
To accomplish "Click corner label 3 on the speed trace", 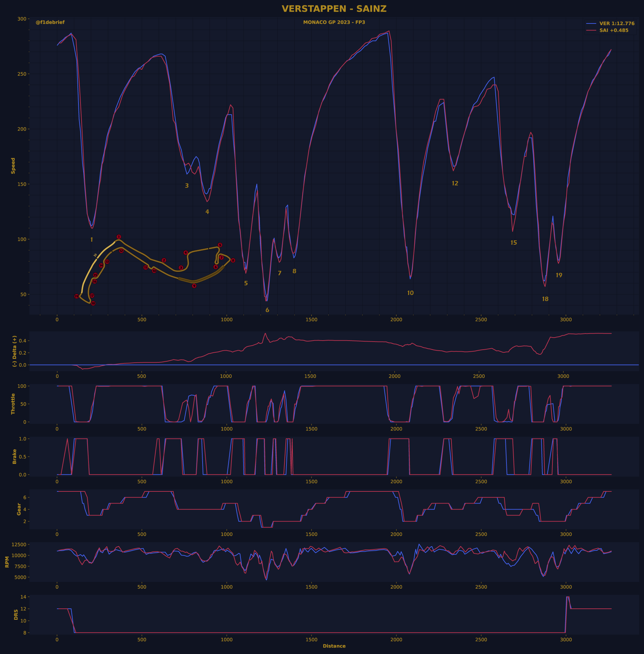I will coord(187,186).
